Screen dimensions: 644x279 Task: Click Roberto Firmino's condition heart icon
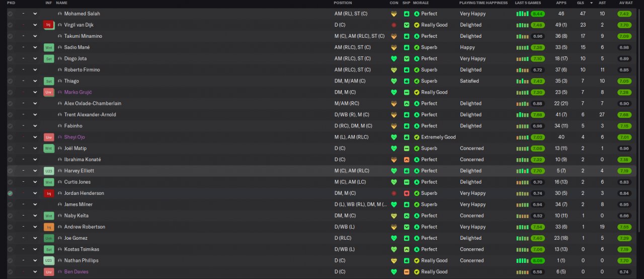click(394, 69)
